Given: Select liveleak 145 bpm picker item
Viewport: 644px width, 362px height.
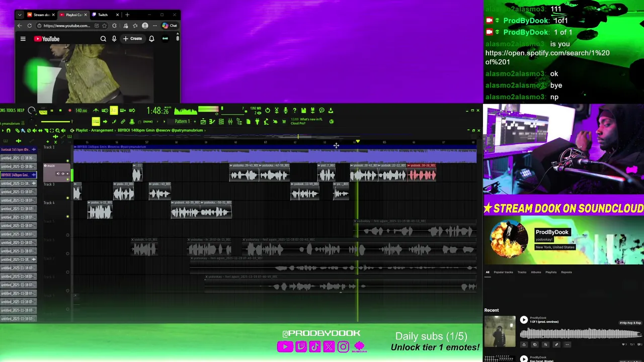Looking at the screenshot, I should (18, 149).
